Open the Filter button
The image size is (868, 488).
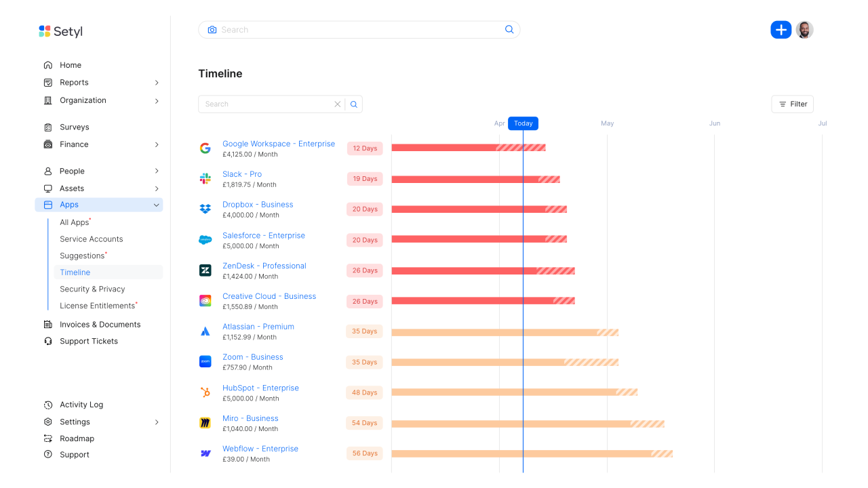(x=792, y=104)
